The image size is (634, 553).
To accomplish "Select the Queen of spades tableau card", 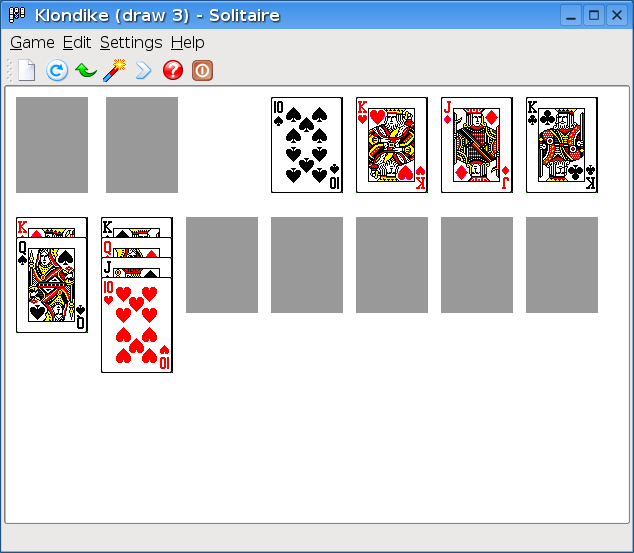I will (x=52, y=287).
